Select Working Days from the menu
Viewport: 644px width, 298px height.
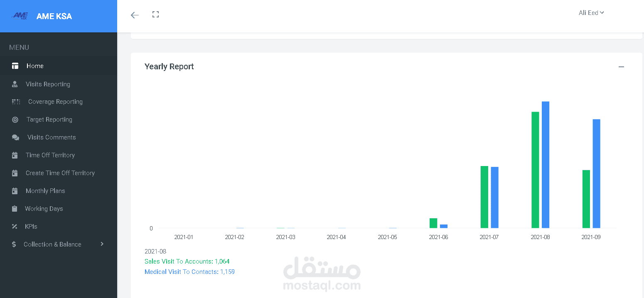43,208
